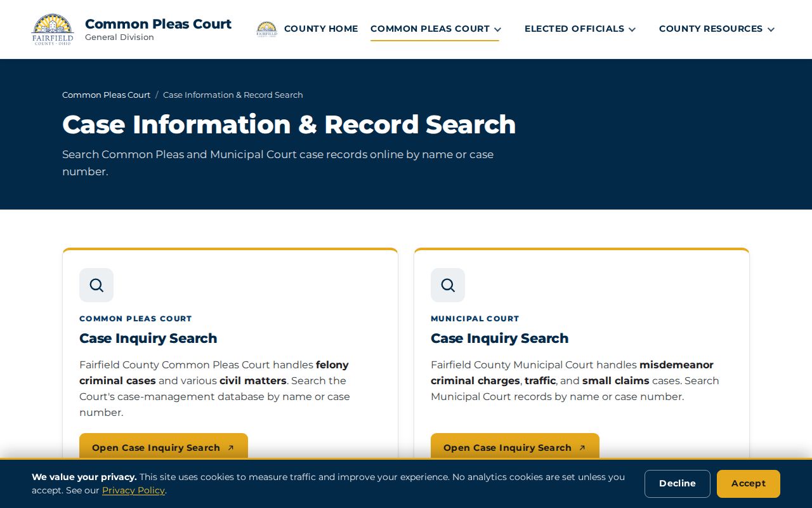Open the Common Pleas Court nav menu

click(x=430, y=29)
